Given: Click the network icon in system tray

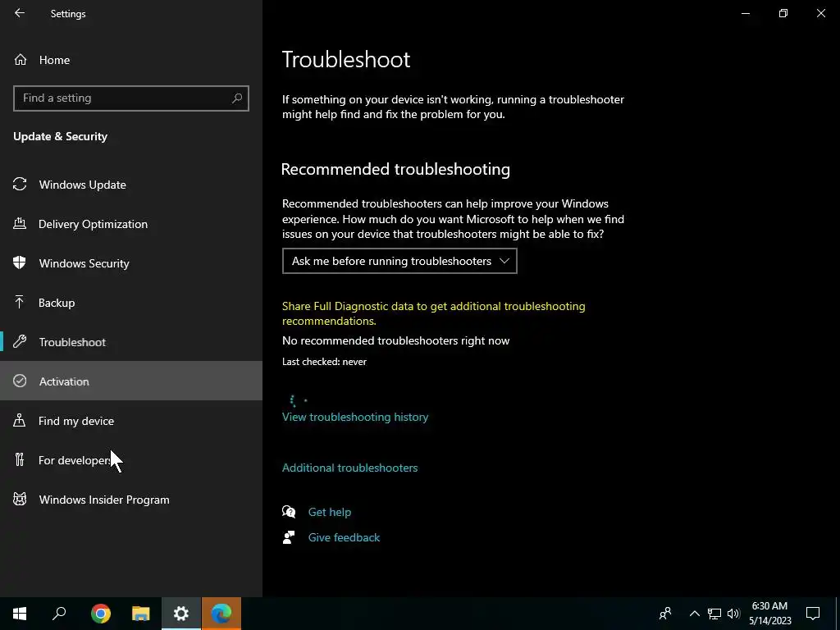Looking at the screenshot, I should pos(714,614).
